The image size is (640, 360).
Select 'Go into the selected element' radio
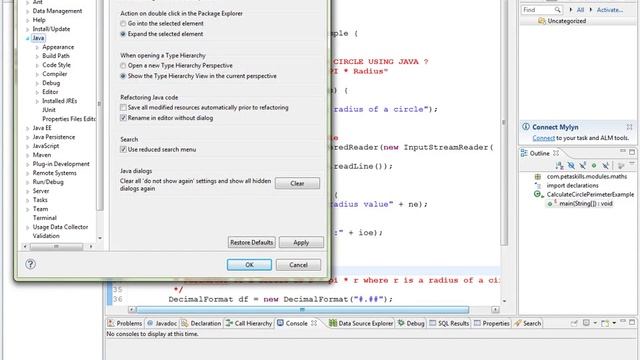point(123,24)
